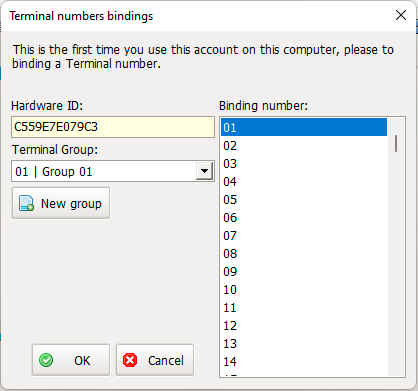418x391 pixels.
Task: Close the Terminal numbers bindings dialog
Action: coord(401,15)
